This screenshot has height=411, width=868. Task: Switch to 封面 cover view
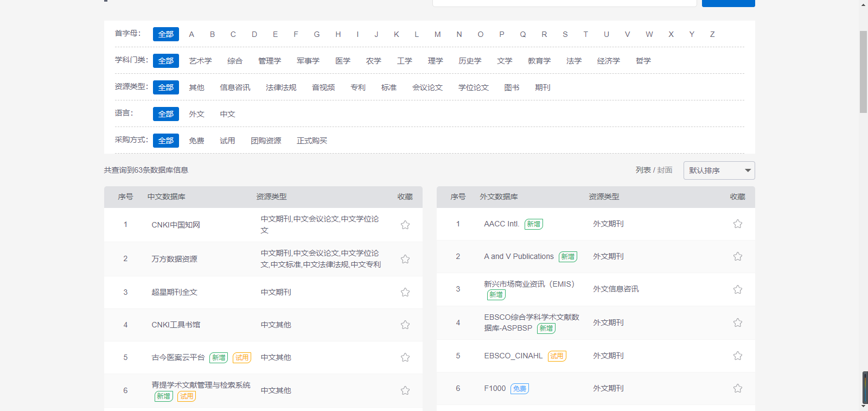665,170
